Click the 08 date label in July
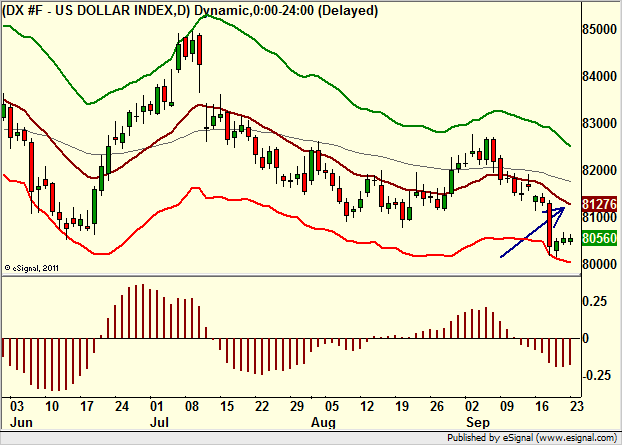Screen dimensions: 622x445 point(192,407)
